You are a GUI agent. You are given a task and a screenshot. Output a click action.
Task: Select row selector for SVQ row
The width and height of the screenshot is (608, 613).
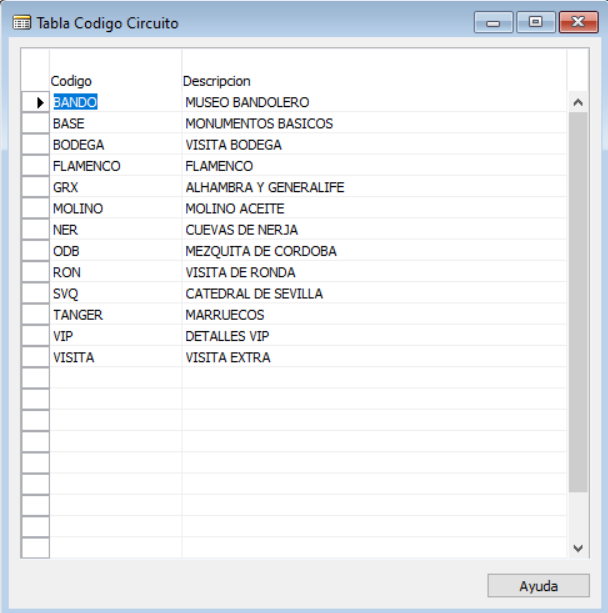36,294
